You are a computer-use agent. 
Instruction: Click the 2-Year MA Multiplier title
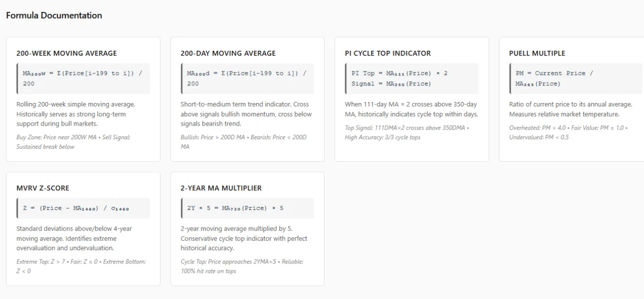pyautogui.click(x=221, y=188)
